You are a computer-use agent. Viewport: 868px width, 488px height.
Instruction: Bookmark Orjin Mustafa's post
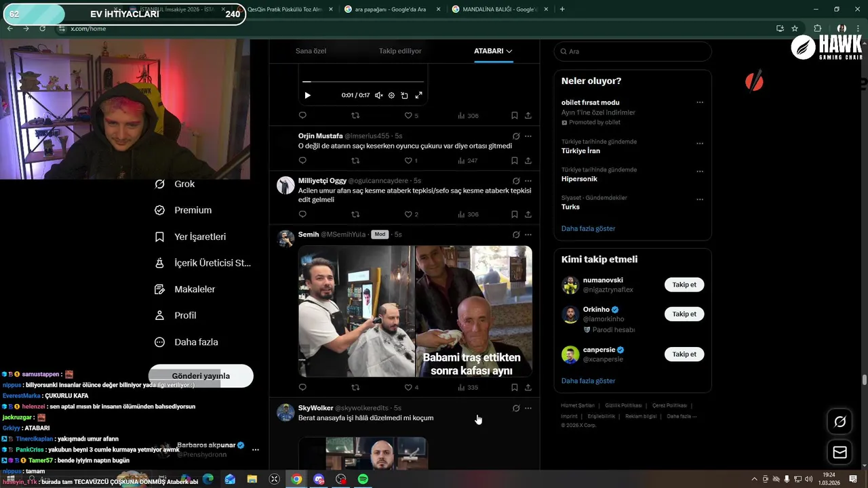[515, 161]
